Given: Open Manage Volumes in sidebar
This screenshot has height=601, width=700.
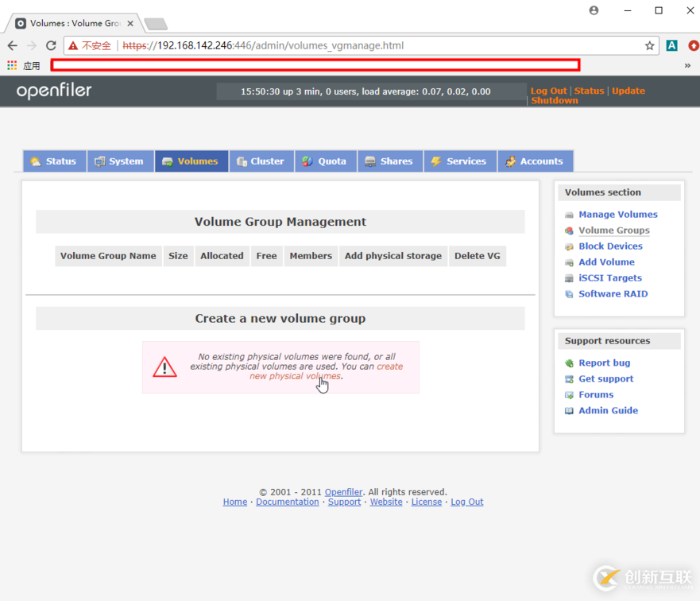Looking at the screenshot, I should tap(617, 215).
